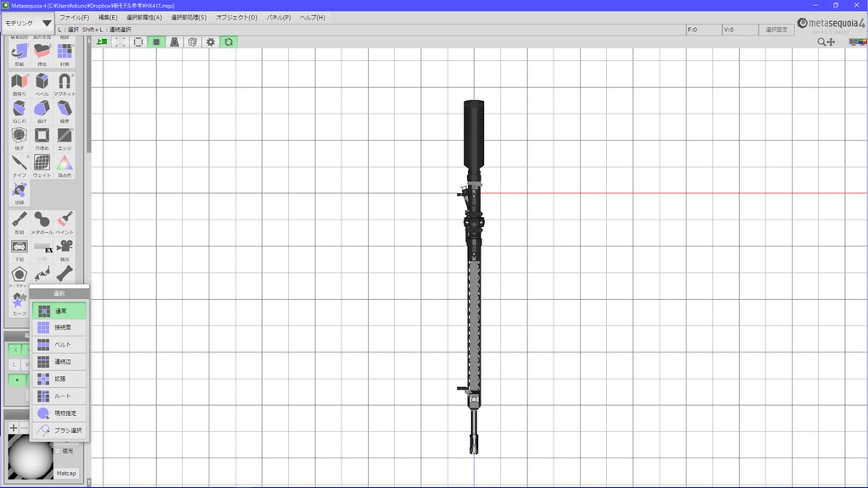
Task: Toggle solid face display in the viewport toolbar
Action: [157, 42]
